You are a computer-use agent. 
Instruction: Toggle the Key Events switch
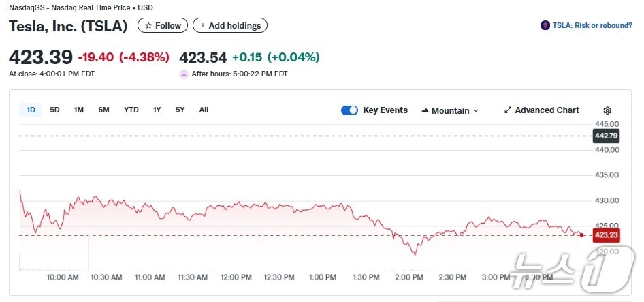pyautogui.click(x=349, y=110)
